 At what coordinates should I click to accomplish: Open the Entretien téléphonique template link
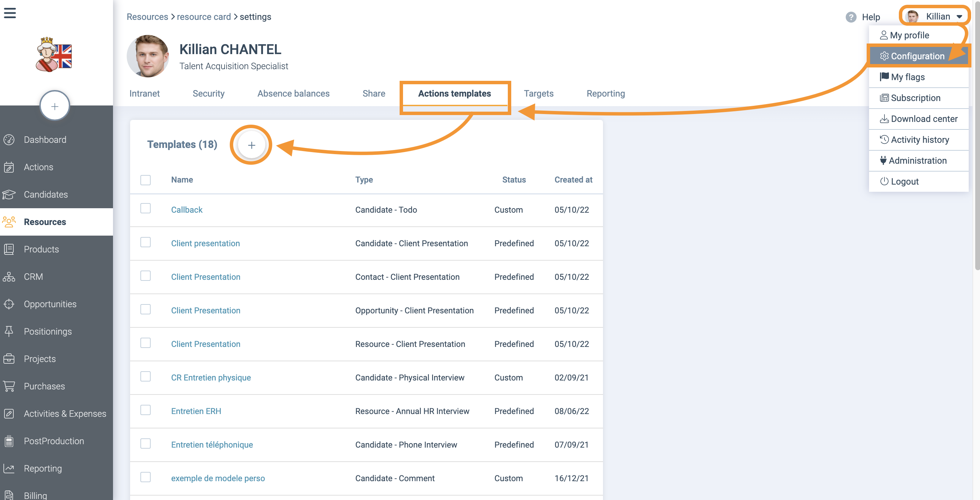[x=212, y=445]
